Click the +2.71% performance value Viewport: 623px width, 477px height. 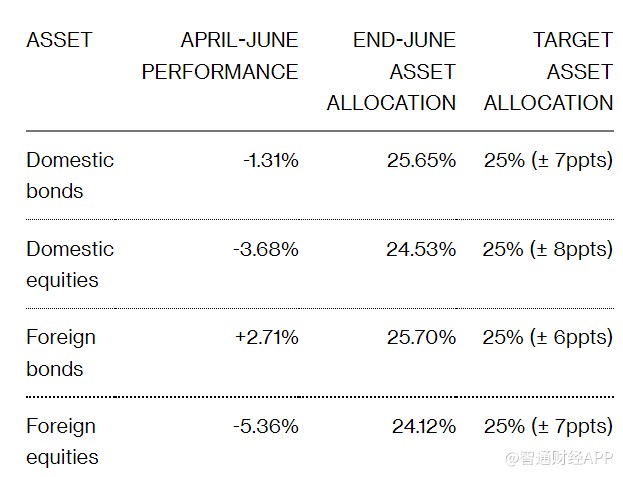(x=267, y=337)
